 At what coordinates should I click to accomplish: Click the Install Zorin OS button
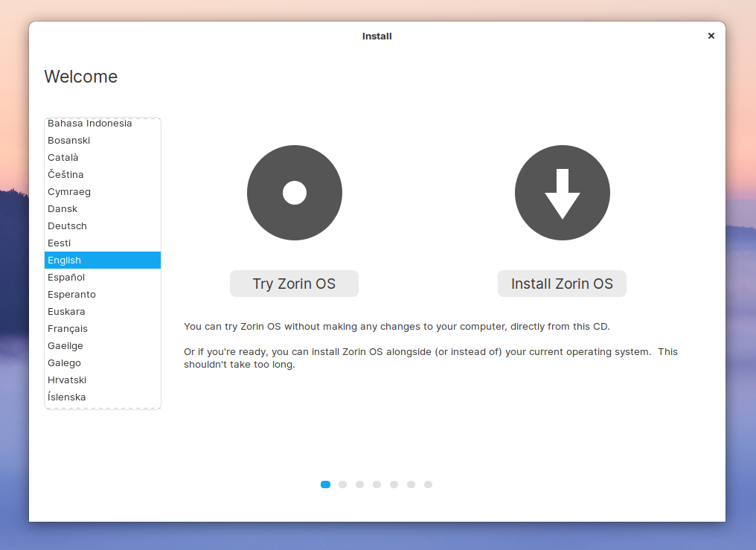pos(563,284)
